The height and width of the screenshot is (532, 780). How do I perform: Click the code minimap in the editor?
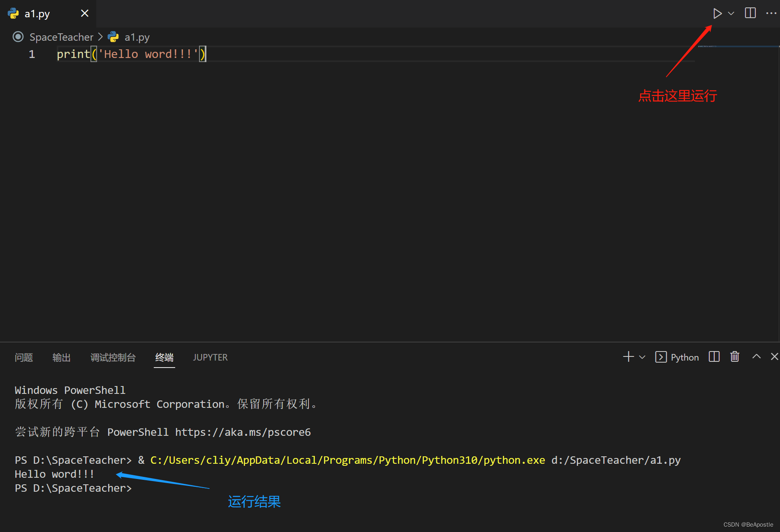pos(738,46)
